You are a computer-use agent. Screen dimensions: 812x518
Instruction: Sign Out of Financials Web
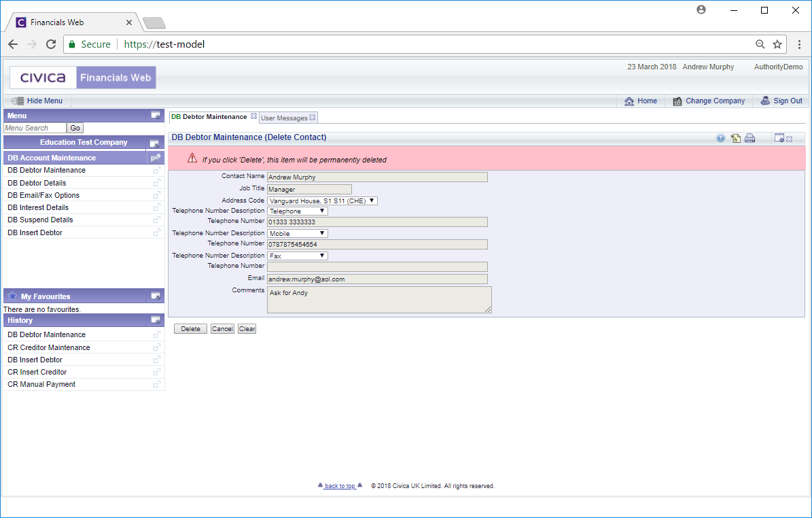coord(781,101)
